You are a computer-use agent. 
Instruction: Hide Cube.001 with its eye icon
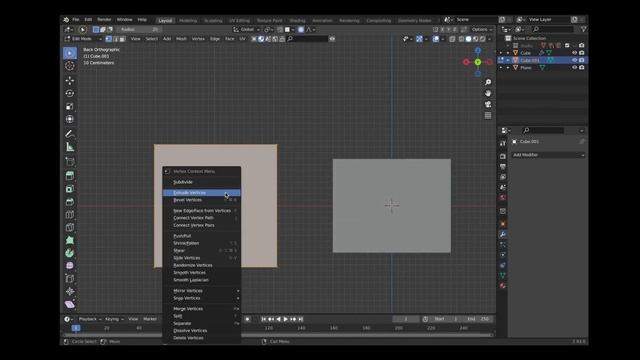coord(574,60)
